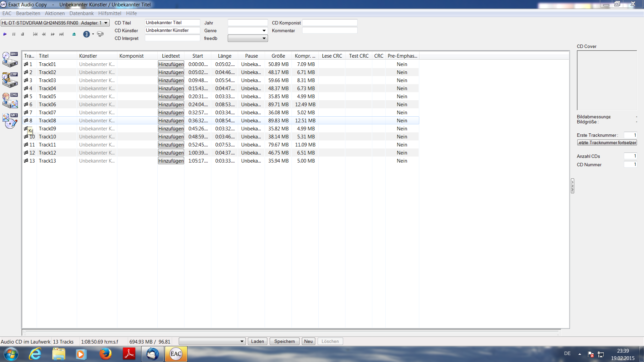Screen dimensions: 644x362
Task: Click the mailbox submit icon
Action: [x=100, y=34]
